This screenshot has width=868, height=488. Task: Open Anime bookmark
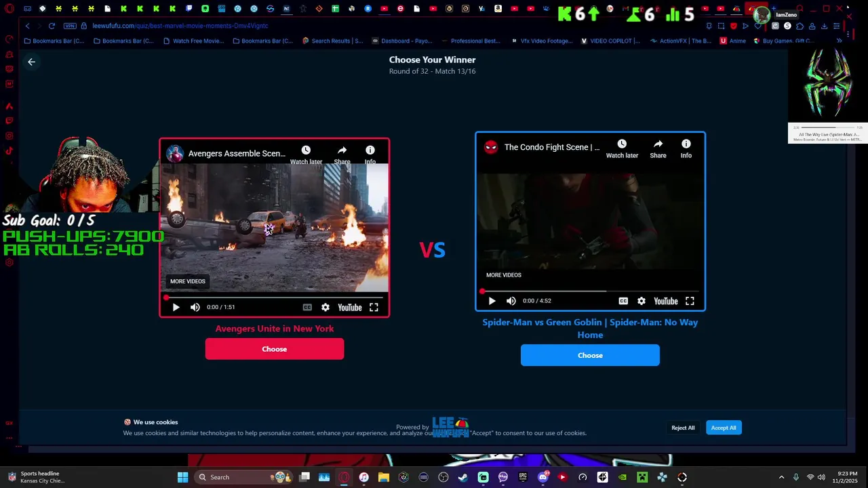point(733,41)
